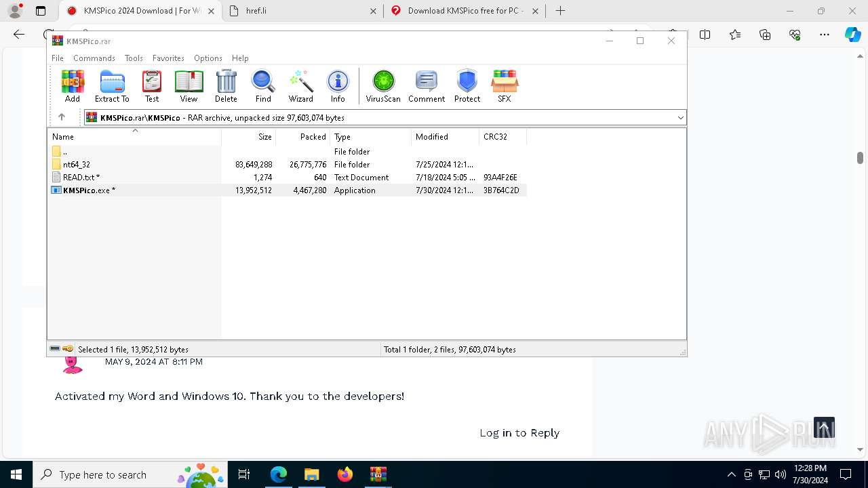Click the browser page vertical scrollbar
Viewport: 868px width, 488px height.
click(860, 157)
